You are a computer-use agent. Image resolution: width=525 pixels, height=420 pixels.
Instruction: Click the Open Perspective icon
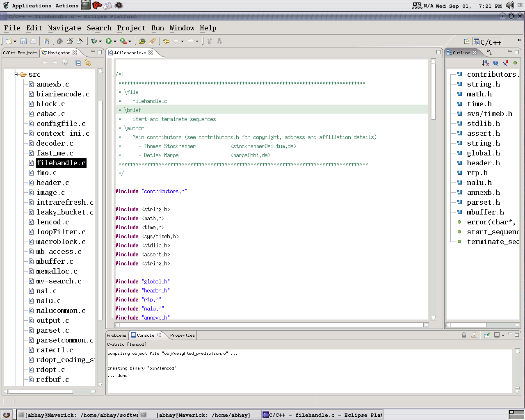467,41
